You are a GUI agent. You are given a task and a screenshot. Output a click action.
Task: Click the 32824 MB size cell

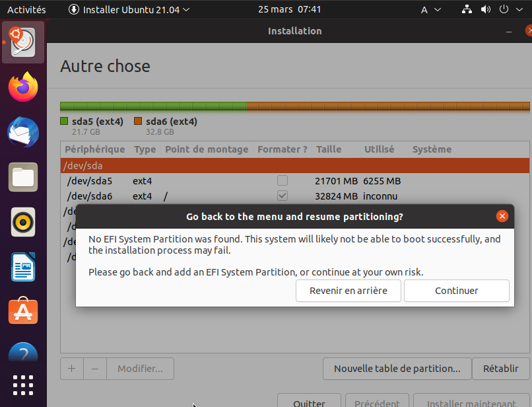tap(336, 196)
